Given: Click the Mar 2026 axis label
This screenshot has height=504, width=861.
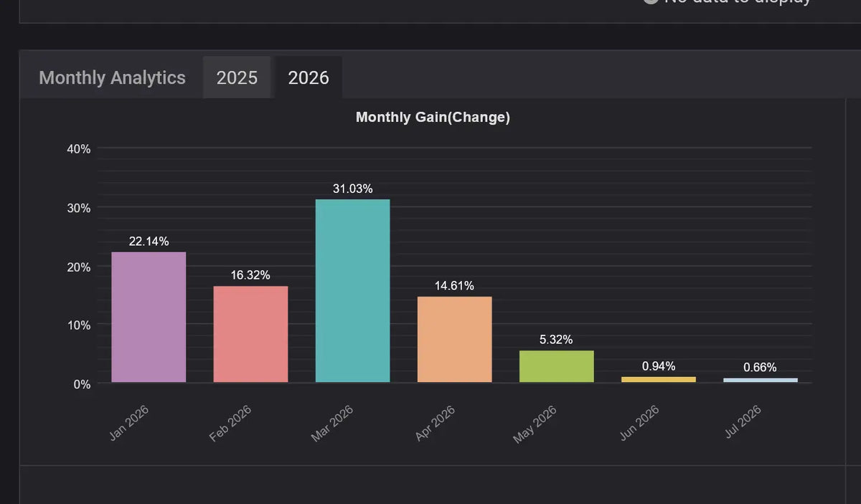Looking at the screenshot, I should click(332, 423).
